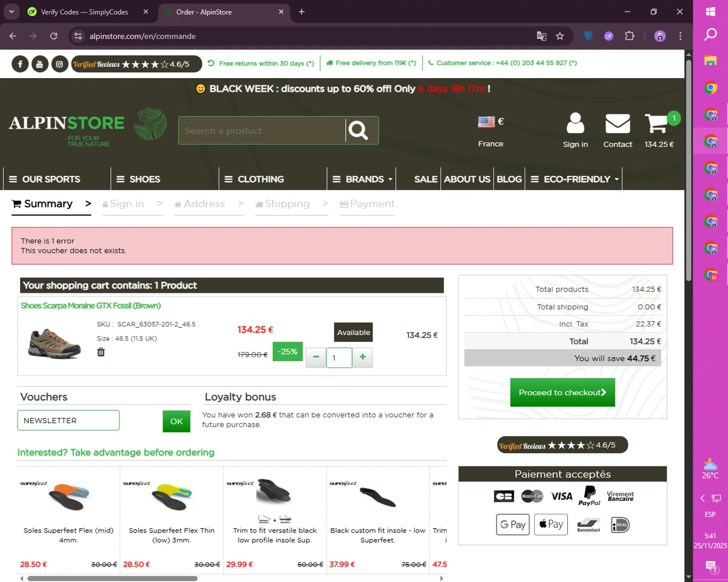Focus the voucher code input field
This screenshot has width=728, height=582.
pyautogui.click(x=68, y=420)
